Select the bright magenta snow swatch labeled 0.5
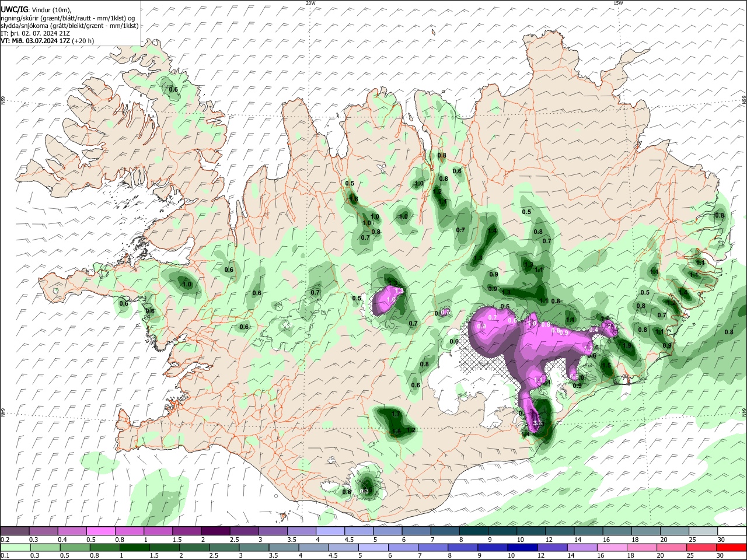 pos(100,531)
